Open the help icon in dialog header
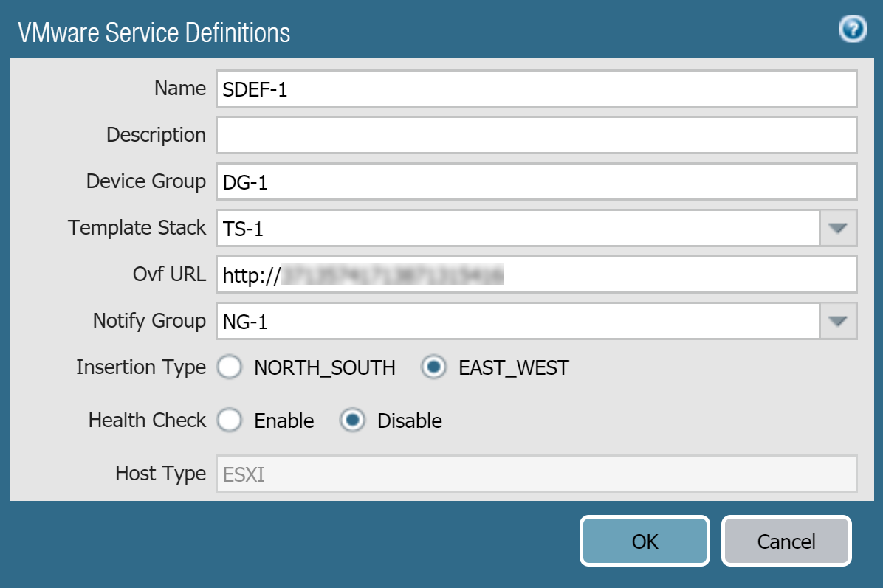Image resolution: width=883 pixels, height=588 pixels. 853,30
